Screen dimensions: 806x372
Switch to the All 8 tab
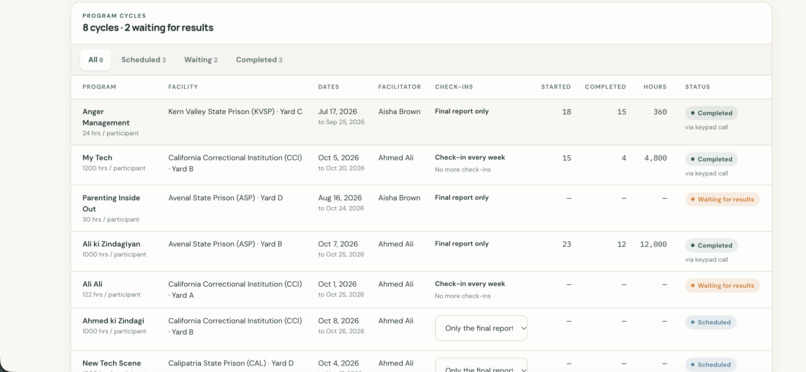[x=96, y=60]
